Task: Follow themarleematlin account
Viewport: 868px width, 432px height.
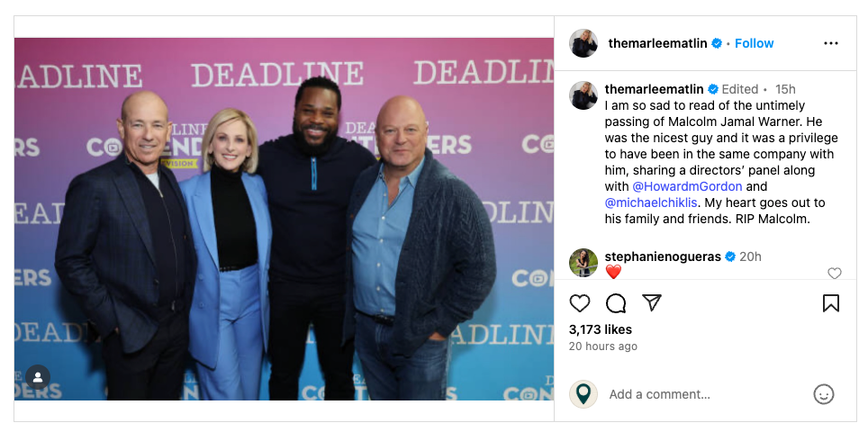Action: [x=754, y=43]
